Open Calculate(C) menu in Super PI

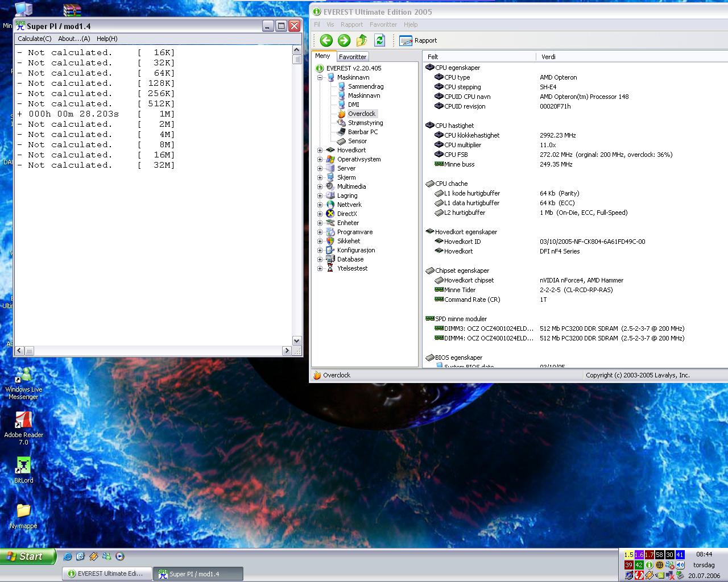(34, 39)
